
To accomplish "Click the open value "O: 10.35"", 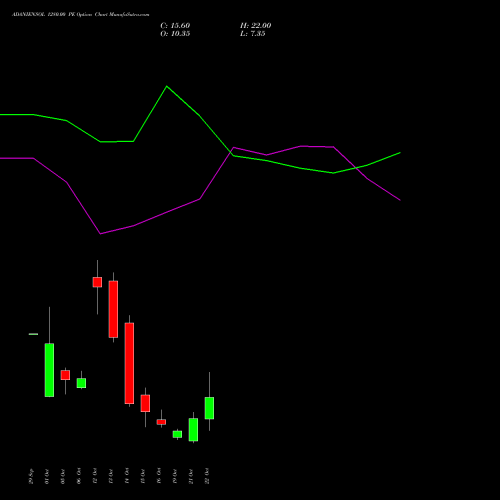I will click(x=175, y=34).
